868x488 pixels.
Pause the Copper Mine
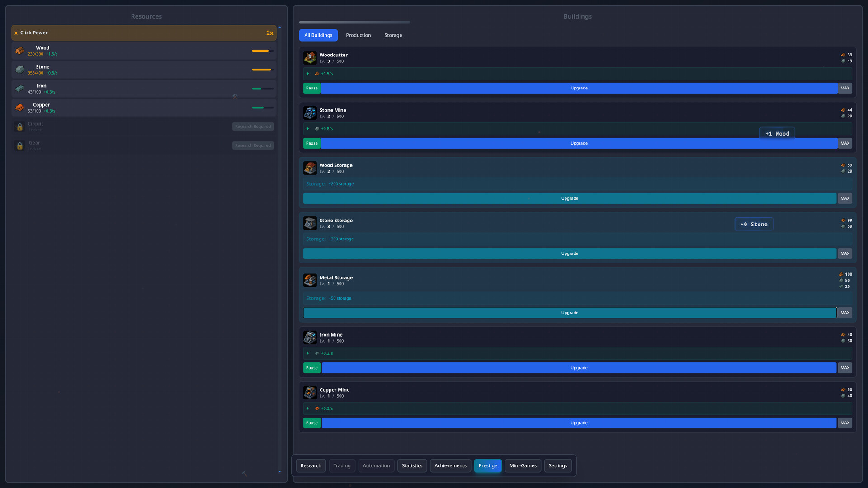311,422
